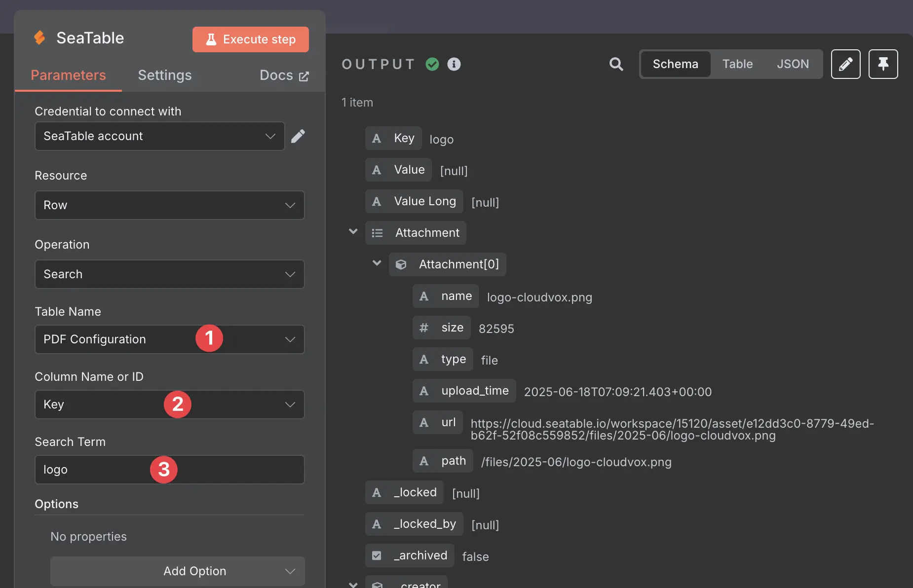913x588 pixels.
Task: Select the Value Long schema field
Action: point(414,201)
